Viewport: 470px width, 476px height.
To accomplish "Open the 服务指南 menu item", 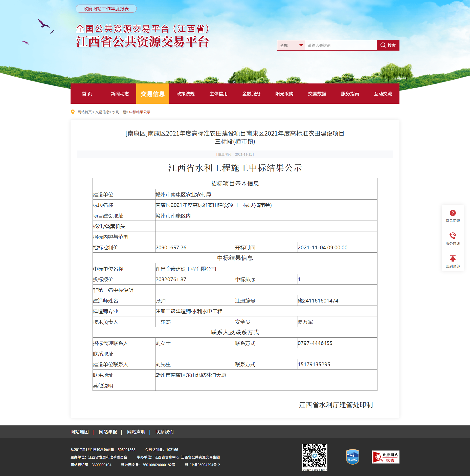I will (x=350, y=94).
